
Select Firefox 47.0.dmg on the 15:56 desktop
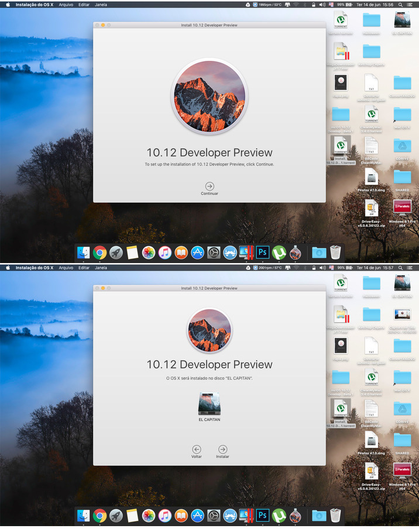[372, 177]
